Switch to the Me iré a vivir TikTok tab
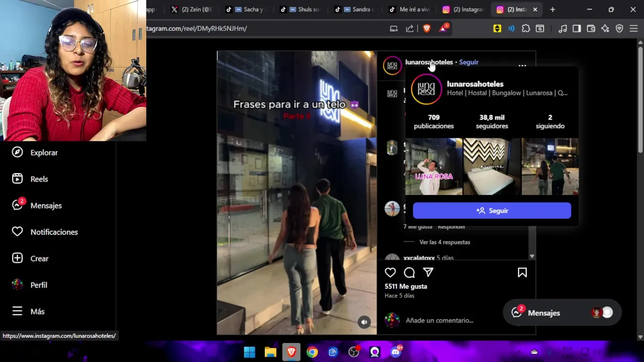 coord(409,10)
